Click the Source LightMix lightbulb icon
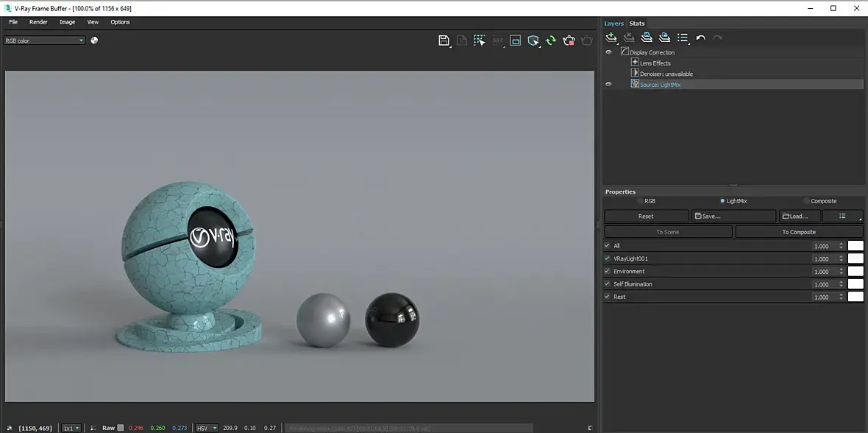 (635, 84)
